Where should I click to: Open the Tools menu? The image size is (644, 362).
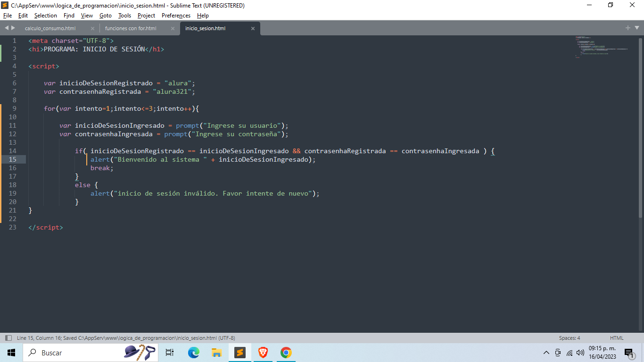tap(124, 16)
